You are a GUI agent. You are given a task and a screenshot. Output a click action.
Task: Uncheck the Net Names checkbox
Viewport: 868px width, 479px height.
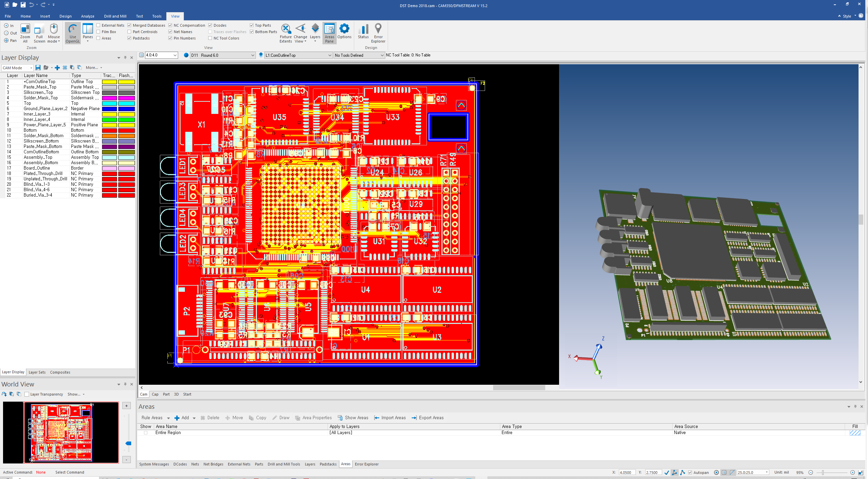coord(170,31)
